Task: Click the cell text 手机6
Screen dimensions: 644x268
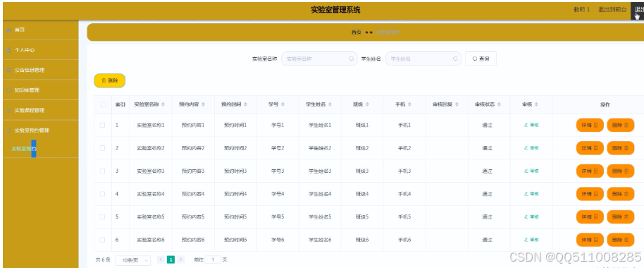Action: pos(404,240)
